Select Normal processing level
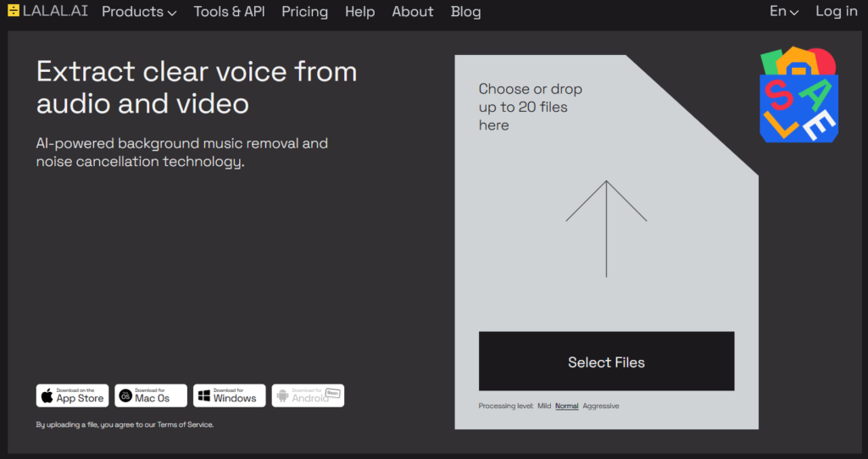The height and width of the screenshot is (459, 868). pyautogui.click(x=566, y=406)
